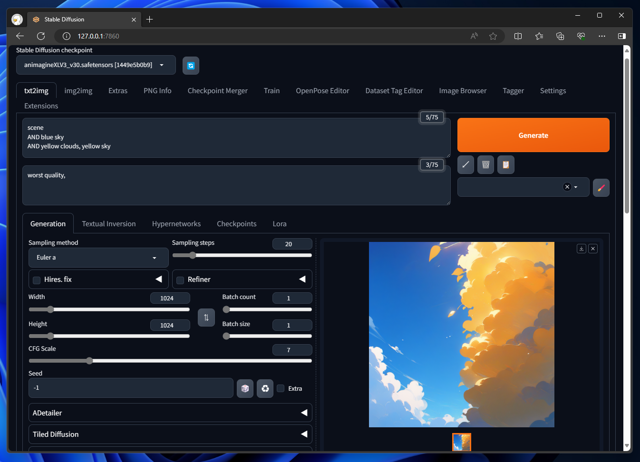Click the positive prompt text box
The image size is (640, 462).
[x=236, y=138]
